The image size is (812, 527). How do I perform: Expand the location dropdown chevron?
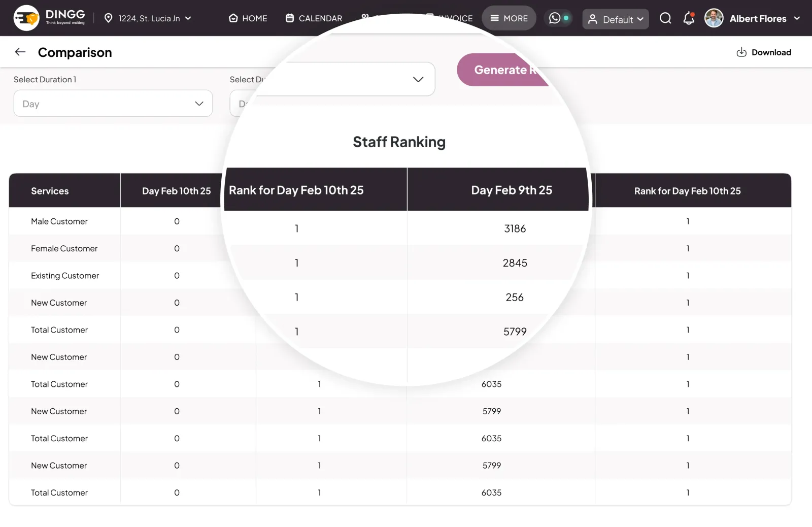coord(188,18)
